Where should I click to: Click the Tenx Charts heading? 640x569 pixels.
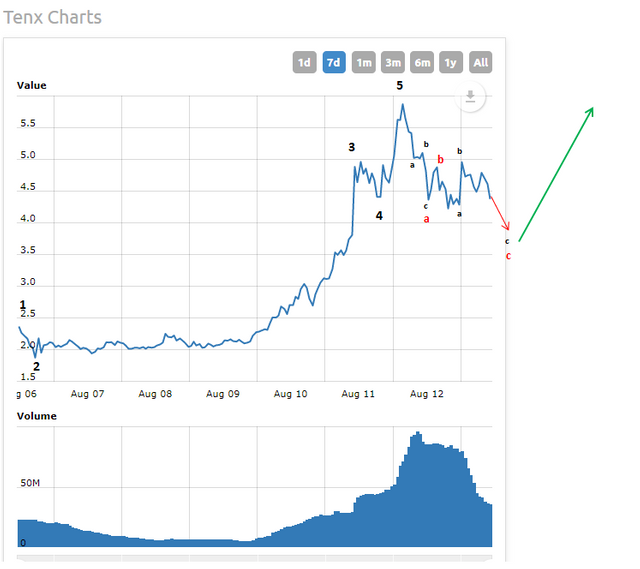[52, 17]
